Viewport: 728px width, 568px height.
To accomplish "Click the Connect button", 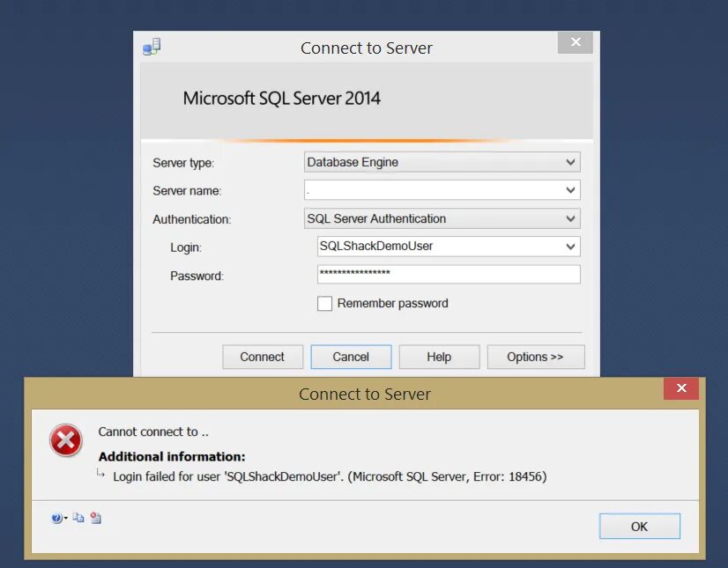I will coord(263,357).
